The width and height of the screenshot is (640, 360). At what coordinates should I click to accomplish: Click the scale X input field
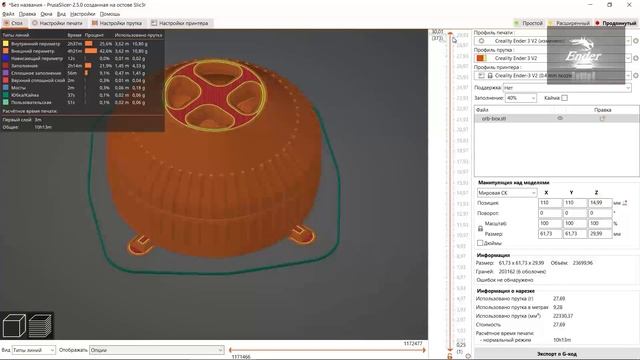tap(550, 223)
